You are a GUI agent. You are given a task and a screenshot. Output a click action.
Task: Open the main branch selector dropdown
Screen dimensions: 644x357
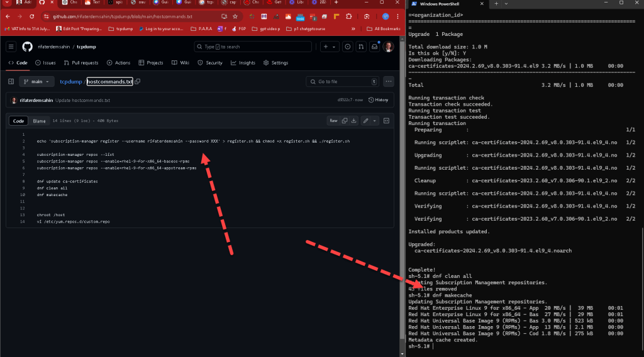pyautogui.click(x=36, y=82)
